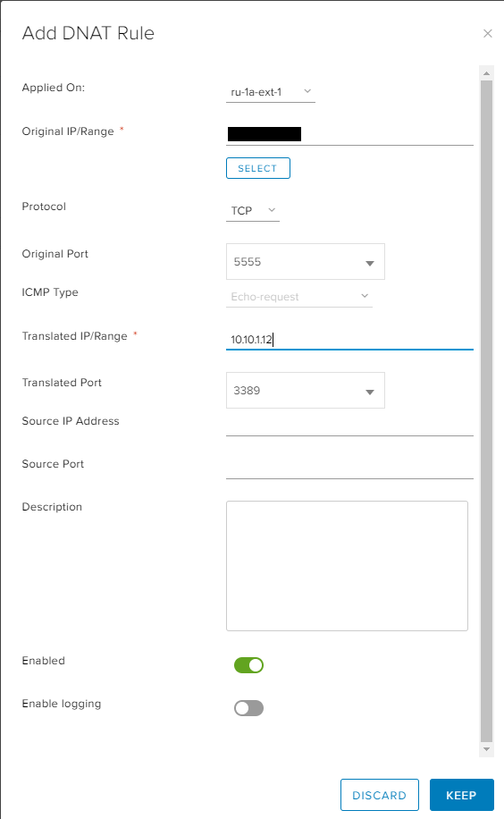The image size is (504, 819).
Task: Open the Applied On dropdown
Action: tap(271, 92)
